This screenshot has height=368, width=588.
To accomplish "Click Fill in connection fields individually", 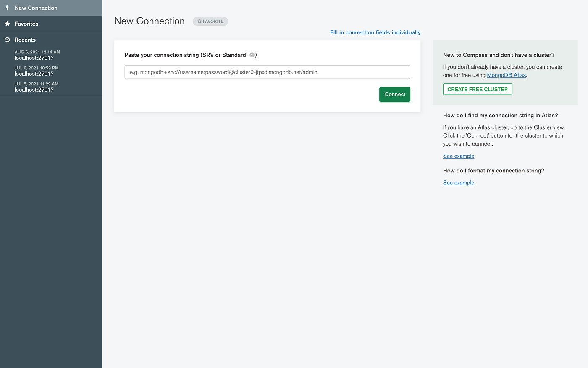I will [x=375, y=32].
